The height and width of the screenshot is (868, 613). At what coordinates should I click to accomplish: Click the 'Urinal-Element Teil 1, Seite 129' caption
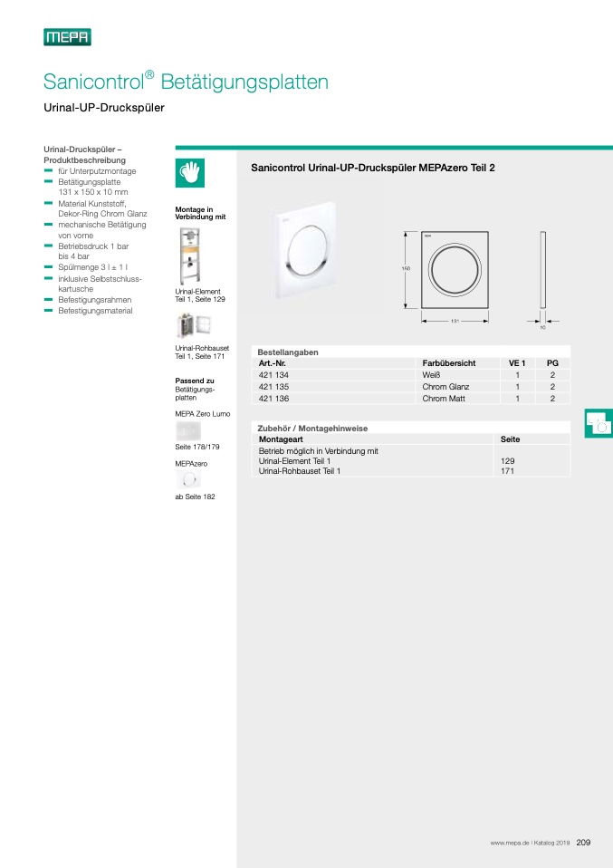coord(199,294)
